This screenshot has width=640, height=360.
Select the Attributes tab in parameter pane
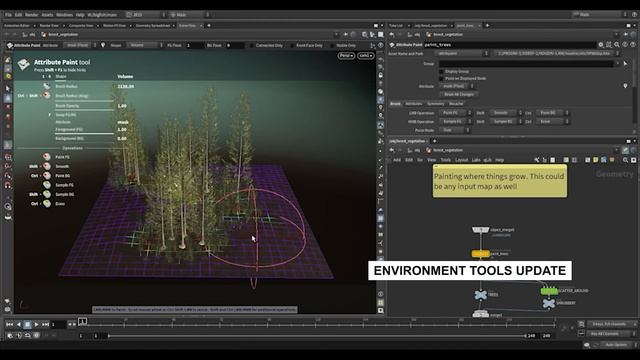pos(413,104)
